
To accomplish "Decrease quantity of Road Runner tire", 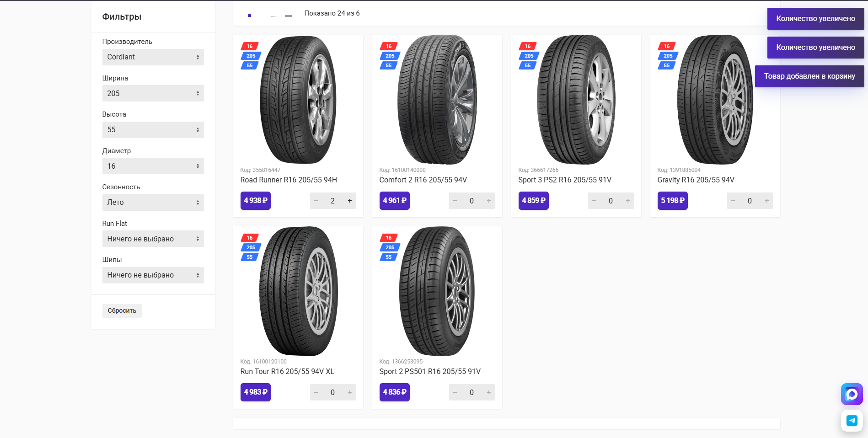I will click(x=316, y=201).
